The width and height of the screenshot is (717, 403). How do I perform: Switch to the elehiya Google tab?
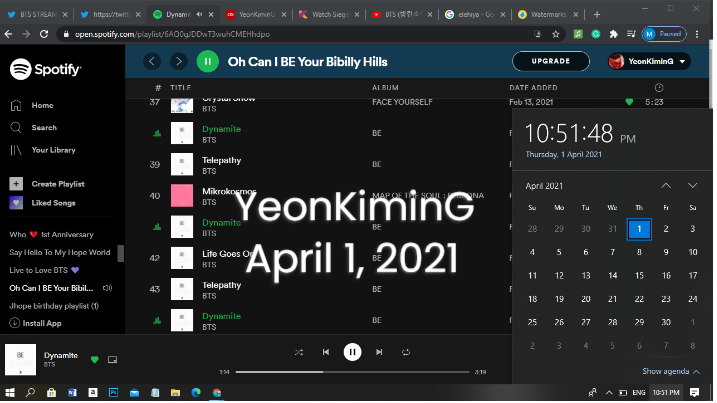click(x=476, y=15)
